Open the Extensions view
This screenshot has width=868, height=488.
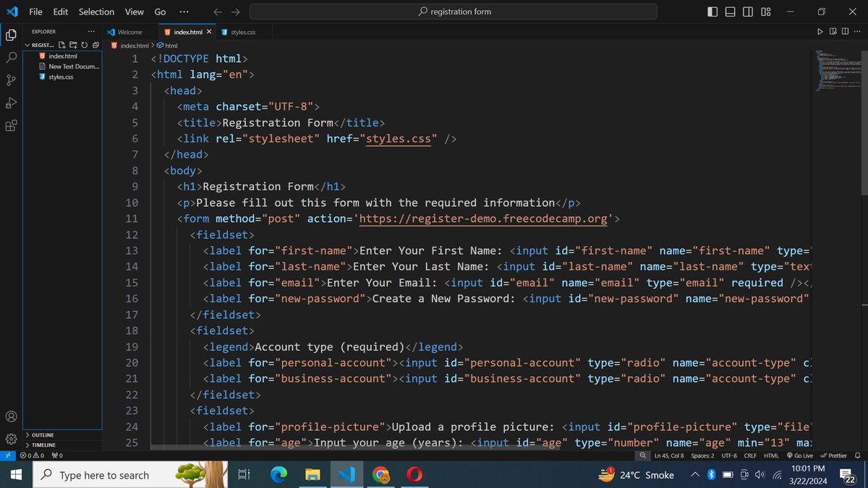point(11,125)
